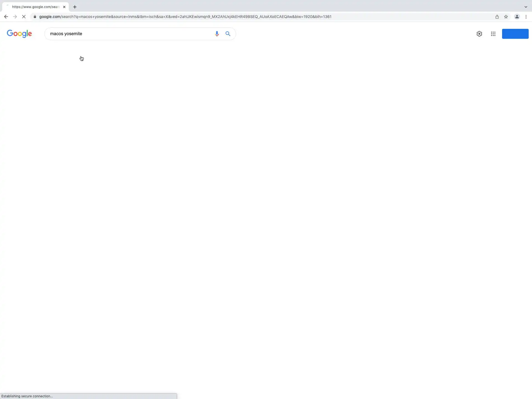Click the magnifier search button

228,34
